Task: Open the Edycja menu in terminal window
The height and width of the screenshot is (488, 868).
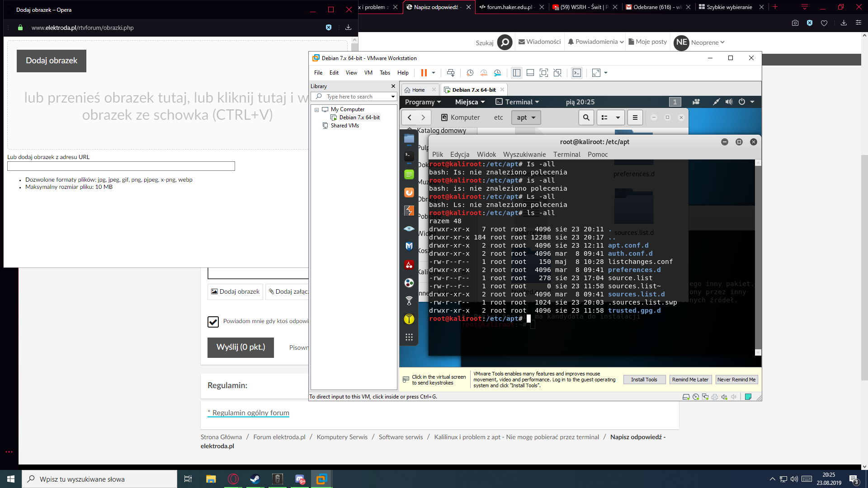Action: (x=460, y=155)
